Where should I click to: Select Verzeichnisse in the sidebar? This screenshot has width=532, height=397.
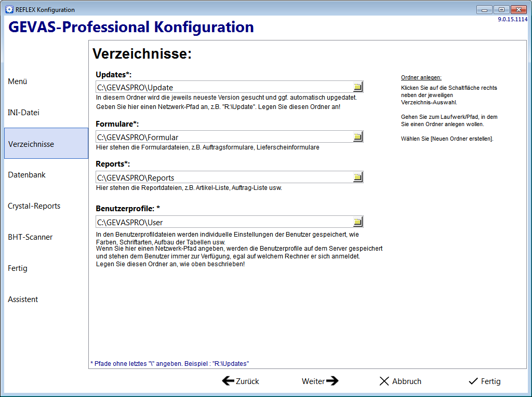point(46,143)
